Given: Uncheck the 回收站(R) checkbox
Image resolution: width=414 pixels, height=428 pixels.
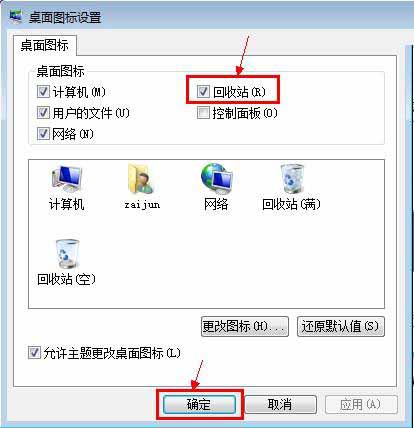Looking at the screenshot, I should click(x=203, y=92).
